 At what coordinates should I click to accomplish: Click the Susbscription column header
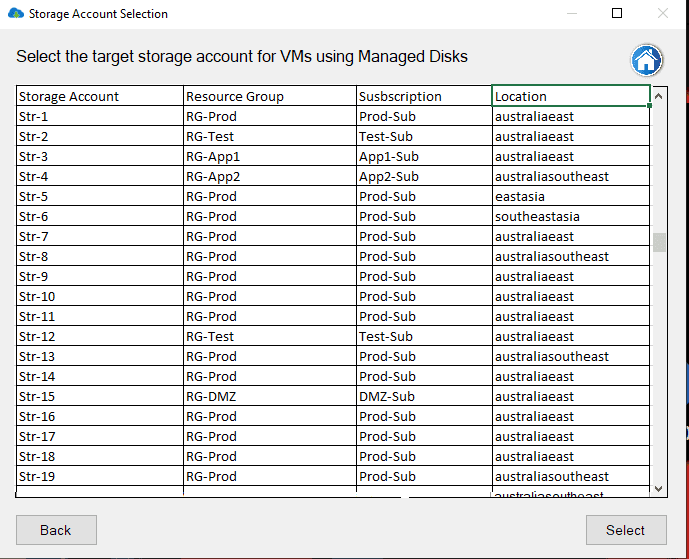424,96
